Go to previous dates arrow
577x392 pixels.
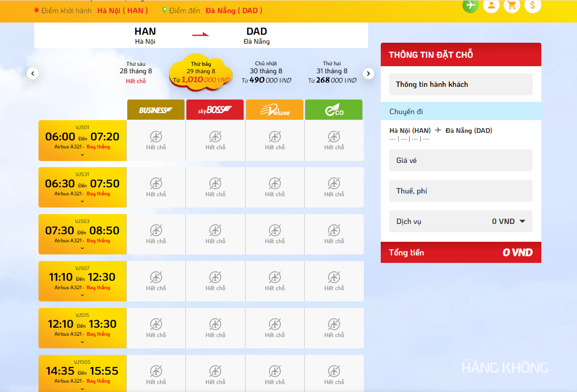pyautogui.click(x=33, y=73)
